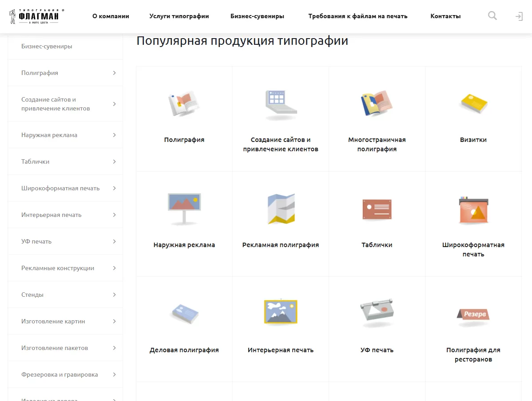
Task: Open the framed mountain picture Интерьерная печать icon
Action: [x=281, y=312]
